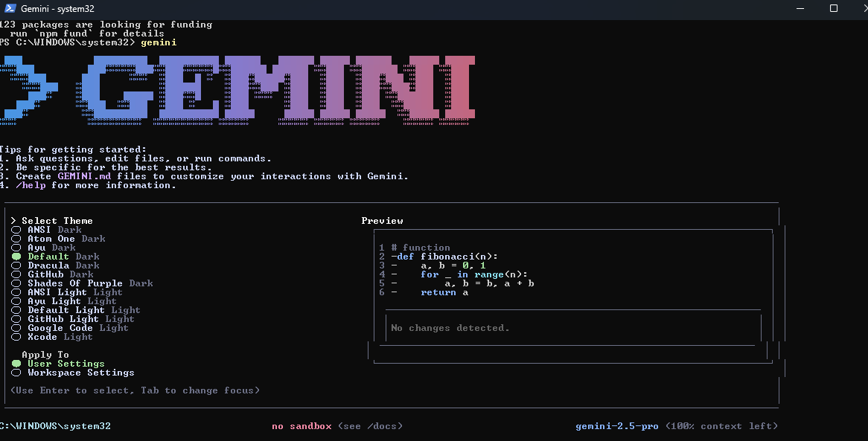Click the gemini-2.5-pro model name
This screenshot has width=868, height=441.
617,425
